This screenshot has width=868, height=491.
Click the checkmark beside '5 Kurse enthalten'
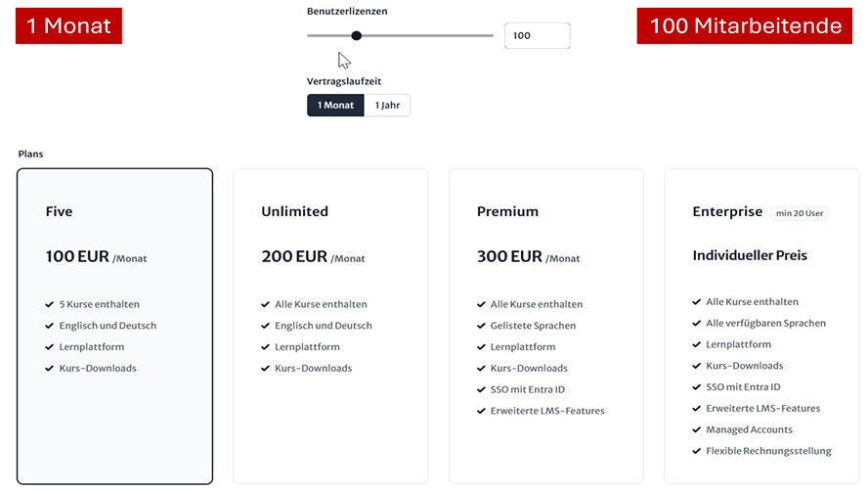click(x=50, y=304)
